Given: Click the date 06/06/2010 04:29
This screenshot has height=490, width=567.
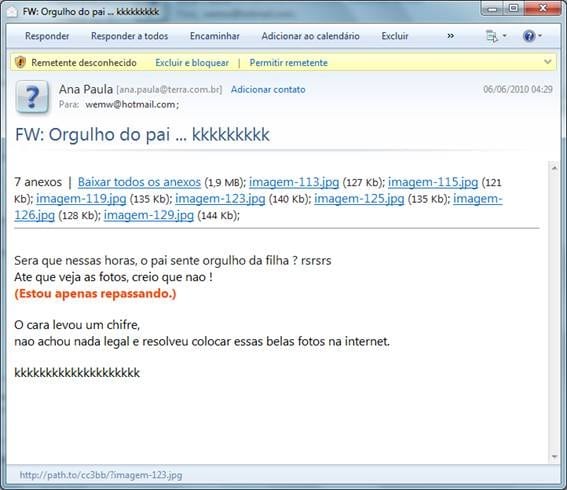Looking at the screenshot, I should [517, 89].
